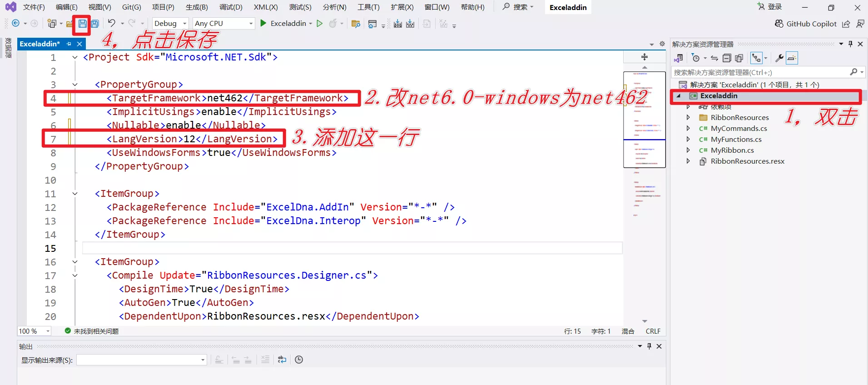Select RibbonResources.resx in Solution Explorer
The width and height of the screenshot is (868, 385).
click(x=748, y=161)
